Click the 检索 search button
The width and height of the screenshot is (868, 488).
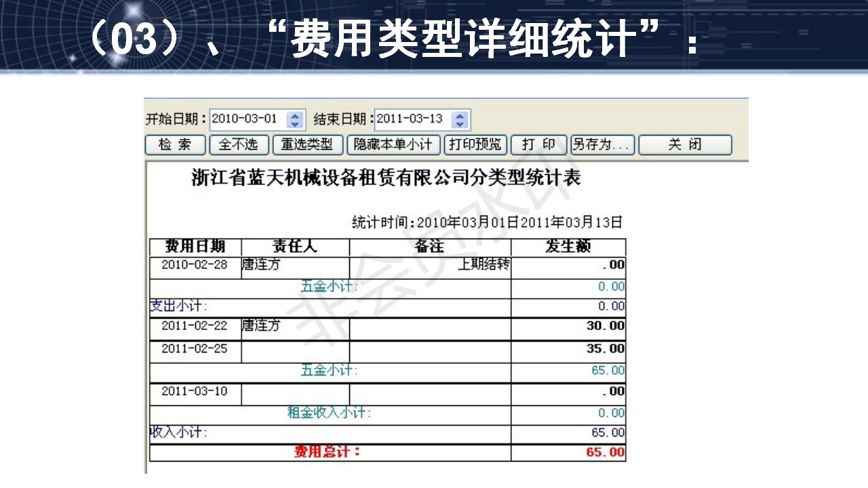pos(175,144)
